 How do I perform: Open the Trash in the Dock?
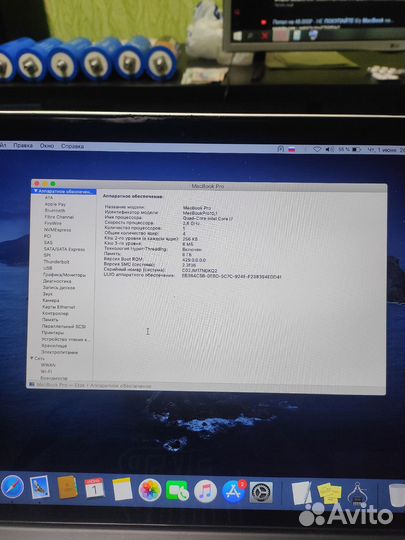[396, 495]
